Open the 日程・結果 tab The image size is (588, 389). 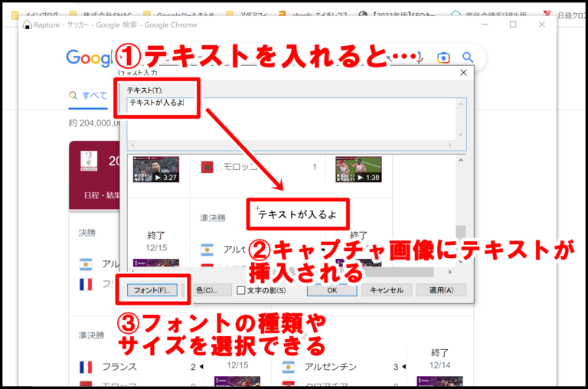coord(102,195)
